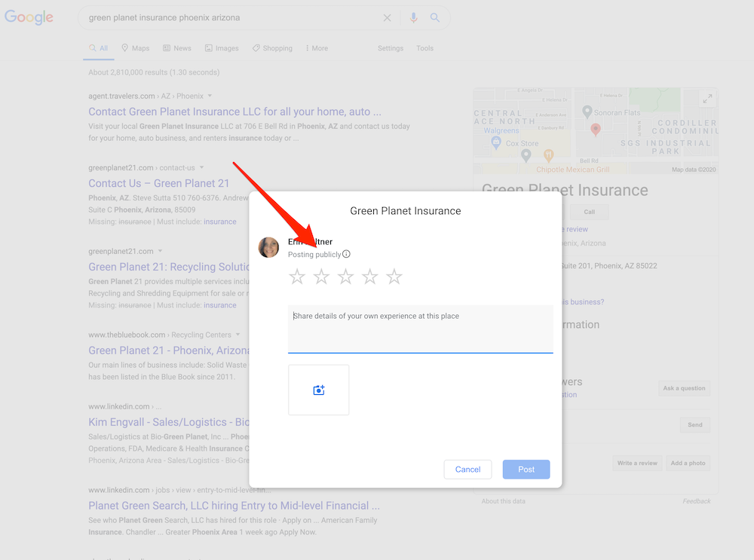Click Must include insurance link under Recycling Solutions

click(x=219, y=305)
